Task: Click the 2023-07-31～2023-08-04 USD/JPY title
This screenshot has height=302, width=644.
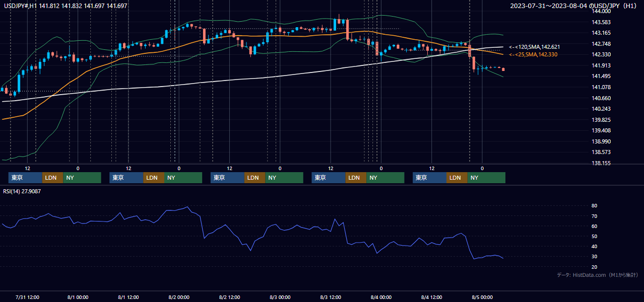Action: click(574, 6)
